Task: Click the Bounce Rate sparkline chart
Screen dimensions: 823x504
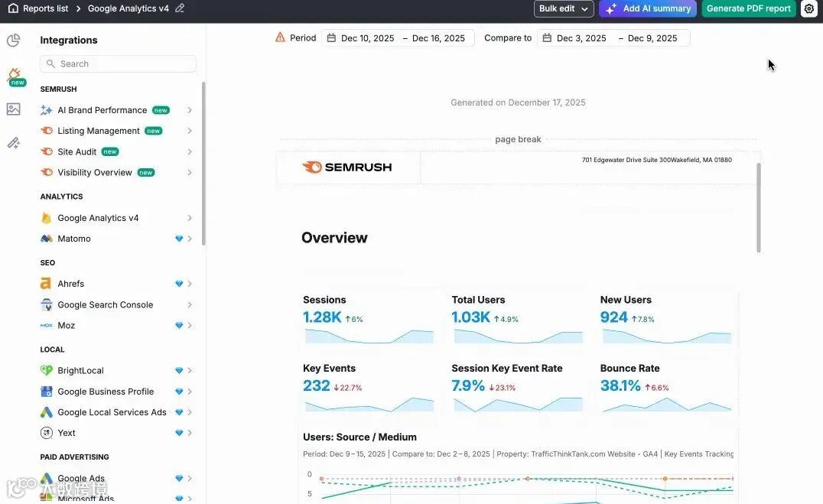Action: pos(667,405)
